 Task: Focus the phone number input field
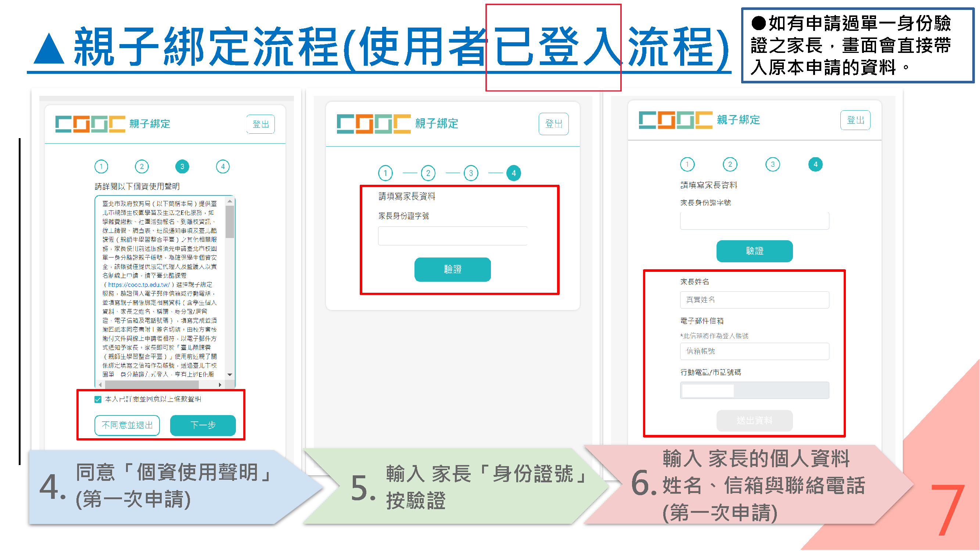(754, 390)
